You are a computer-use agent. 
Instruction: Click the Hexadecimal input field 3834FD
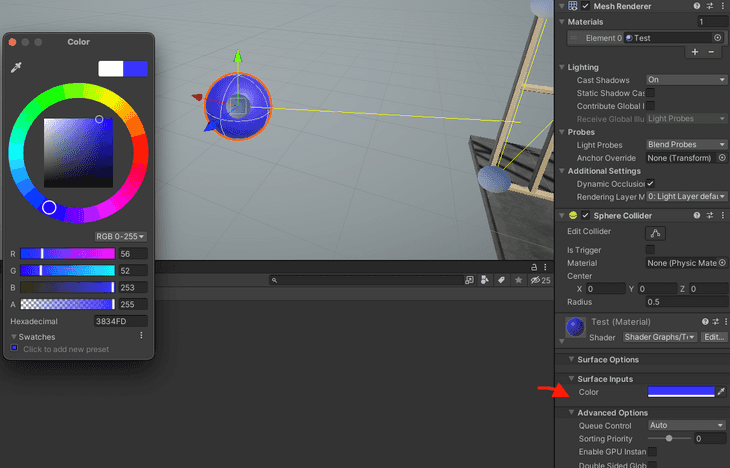click(121, 321)
